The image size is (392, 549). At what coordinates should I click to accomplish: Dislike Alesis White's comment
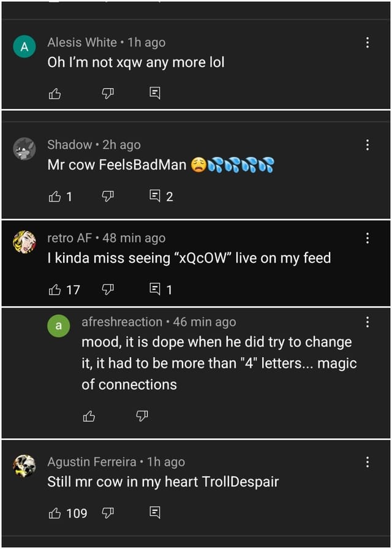pyautogui.click(x=107, y=93)
